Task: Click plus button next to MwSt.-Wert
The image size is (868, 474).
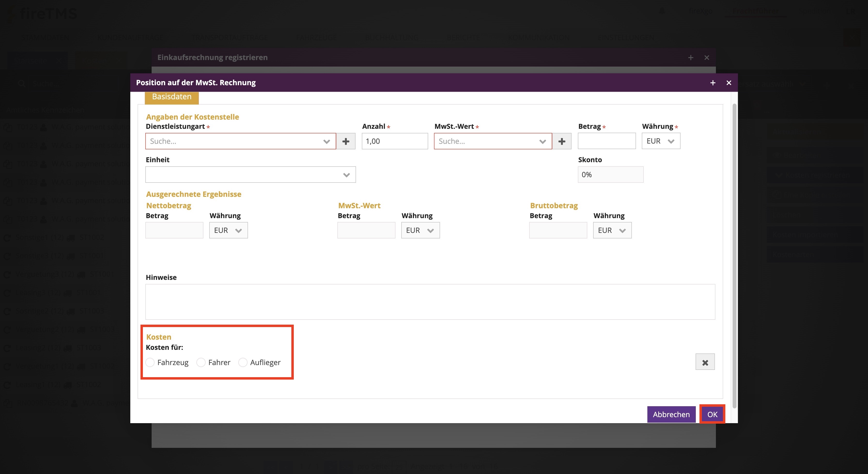Action: point(561,141)
